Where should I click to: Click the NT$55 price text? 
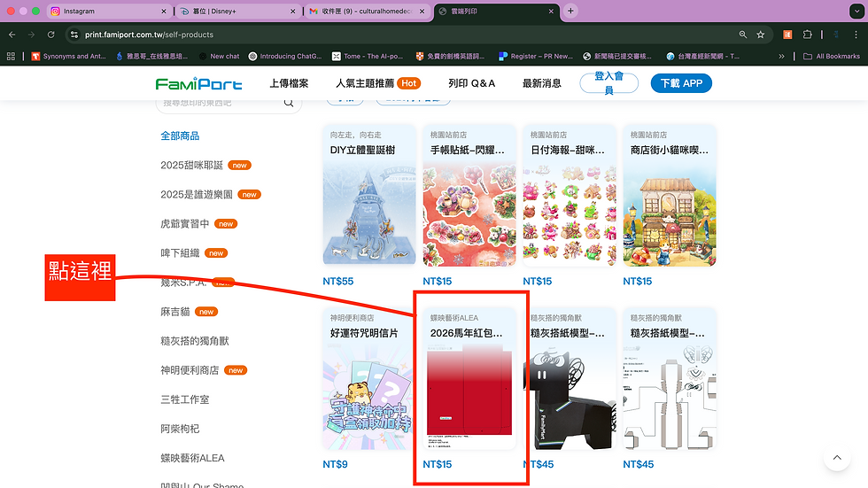338,281
